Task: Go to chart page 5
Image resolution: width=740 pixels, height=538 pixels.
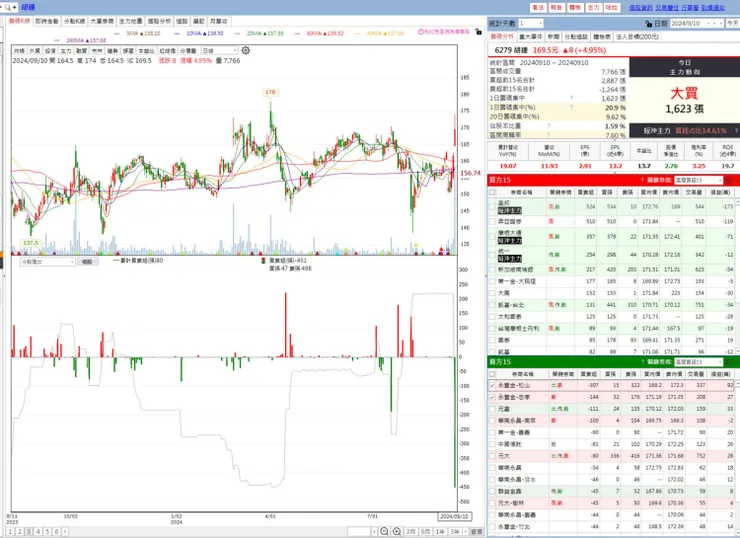Action: 47,531
